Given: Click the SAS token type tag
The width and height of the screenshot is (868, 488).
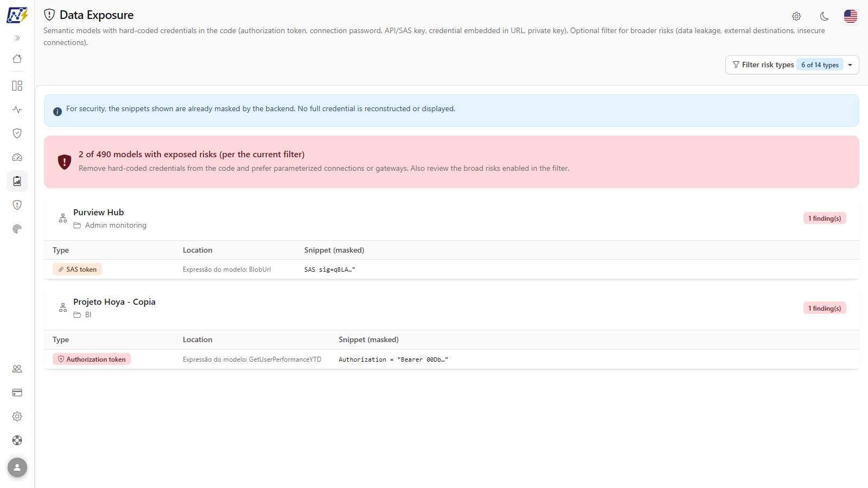Looking at the screenshot, I should [77, 269].
